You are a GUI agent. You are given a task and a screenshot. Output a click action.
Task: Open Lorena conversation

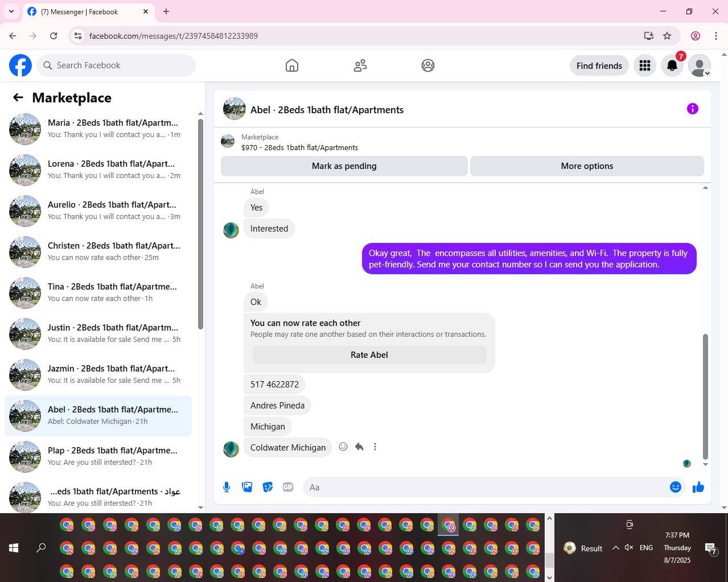point(98,170)
